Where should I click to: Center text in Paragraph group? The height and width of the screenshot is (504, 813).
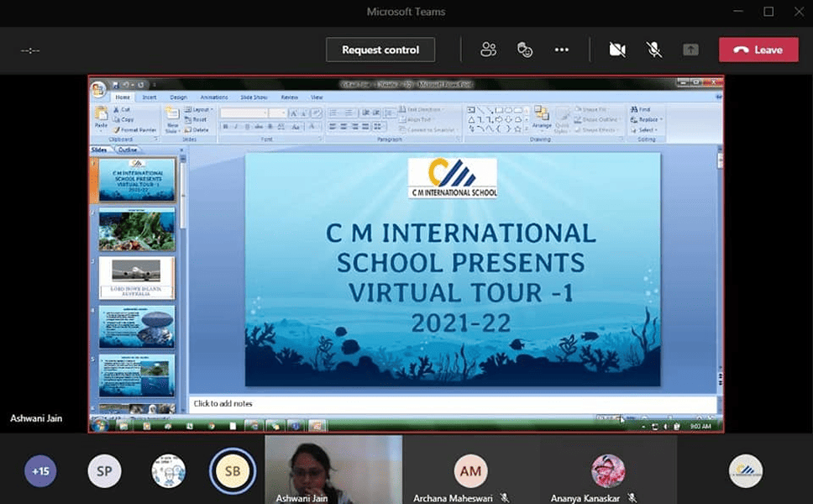(344, 127)
